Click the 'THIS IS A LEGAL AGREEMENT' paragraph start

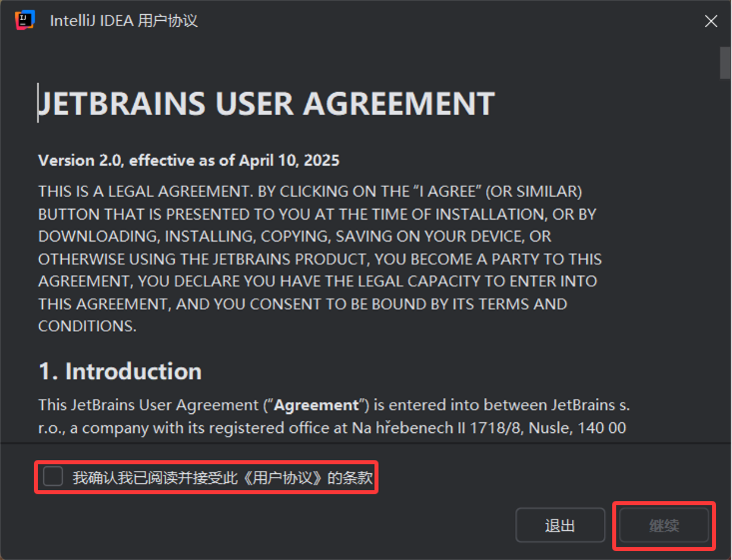tap(145, 192)
